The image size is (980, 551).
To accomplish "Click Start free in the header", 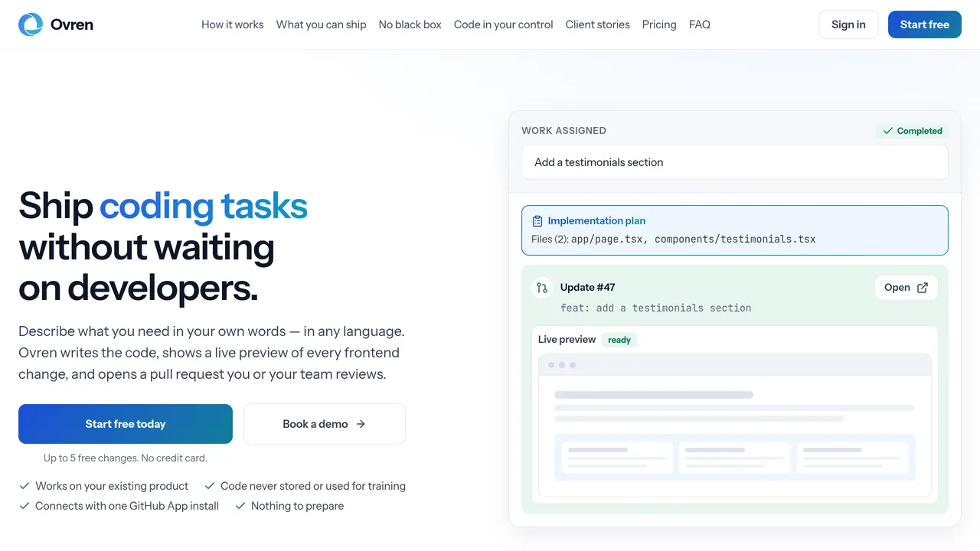I will click(925, 24).
